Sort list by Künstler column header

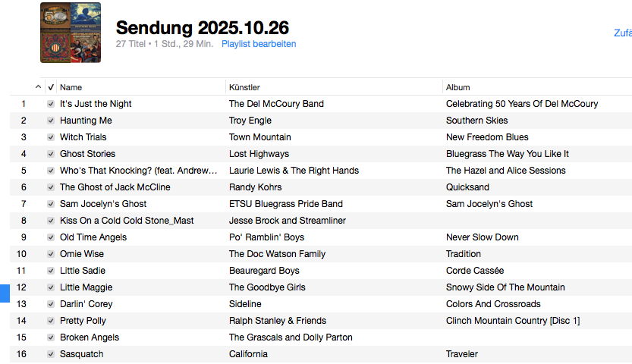[x=244, y=87]
